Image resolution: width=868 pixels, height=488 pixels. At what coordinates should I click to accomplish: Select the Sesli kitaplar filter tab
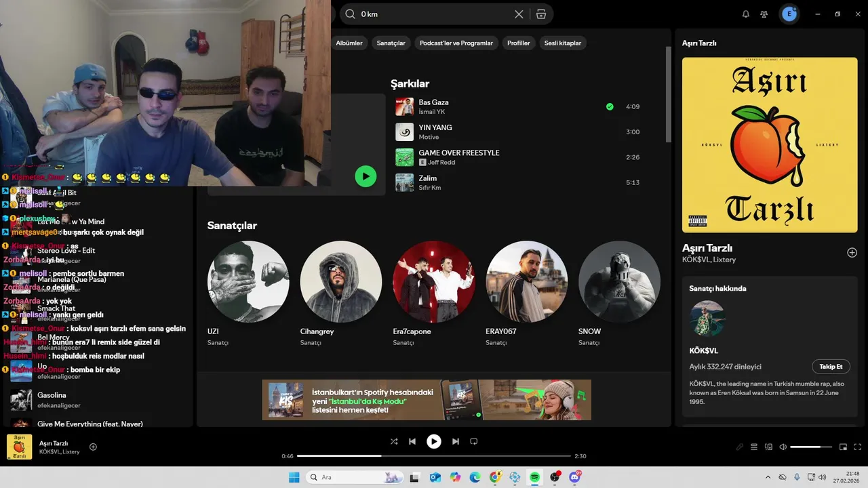pos(563,43)
